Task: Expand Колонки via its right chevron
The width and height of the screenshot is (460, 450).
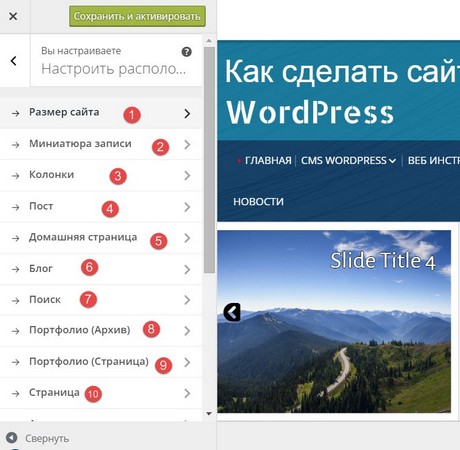Action: click(187, 176)
